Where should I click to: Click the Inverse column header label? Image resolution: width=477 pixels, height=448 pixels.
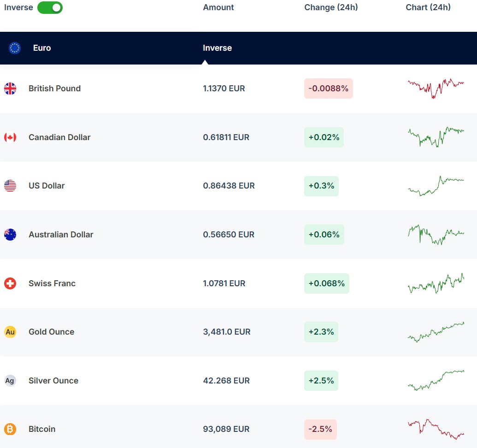[x=217, y=48]
